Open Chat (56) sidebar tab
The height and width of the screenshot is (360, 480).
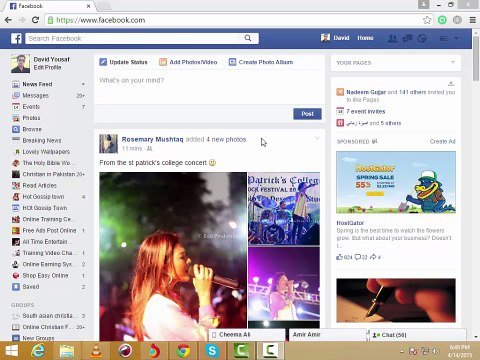(417, 335)
